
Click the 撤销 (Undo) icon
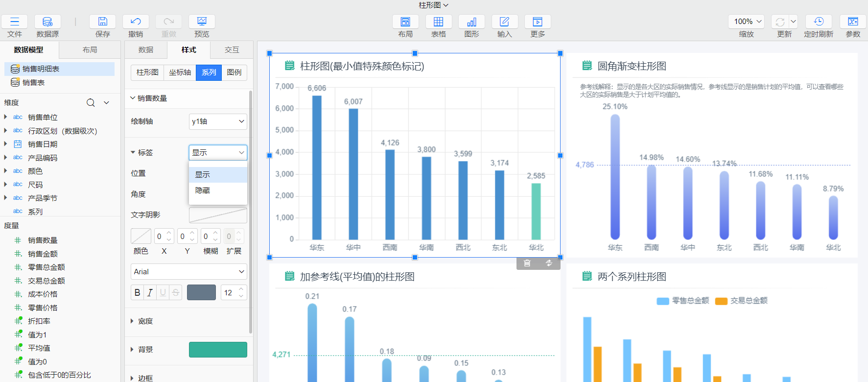pyautogui.click(x=136, y=22)
